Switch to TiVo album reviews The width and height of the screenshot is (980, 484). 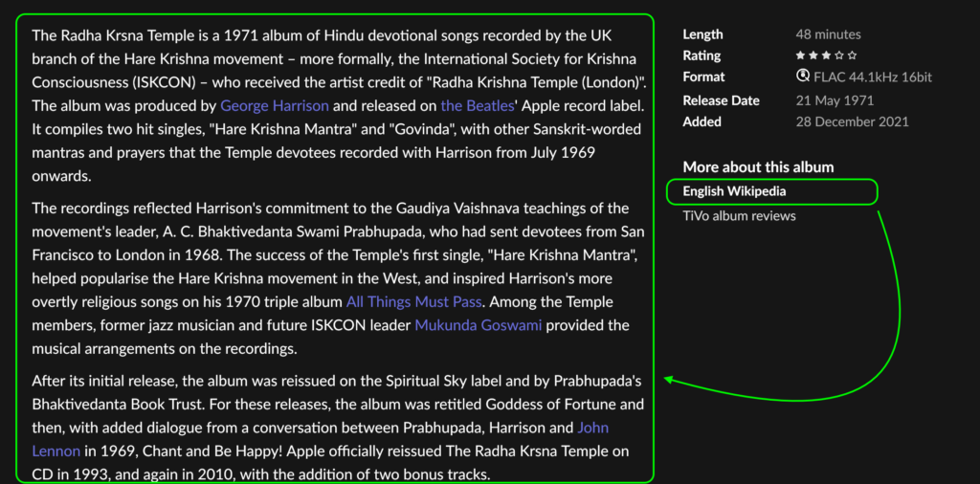tap(739, 216)
